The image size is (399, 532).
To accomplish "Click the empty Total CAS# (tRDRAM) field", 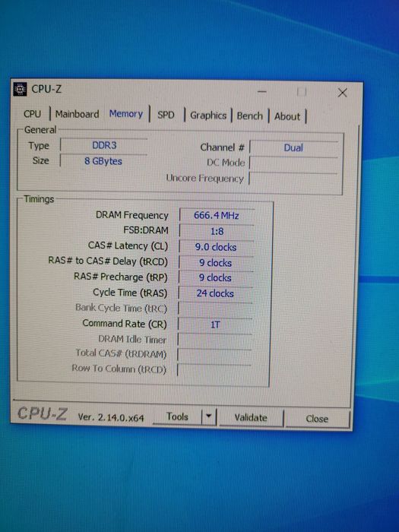I will [214, 355].
